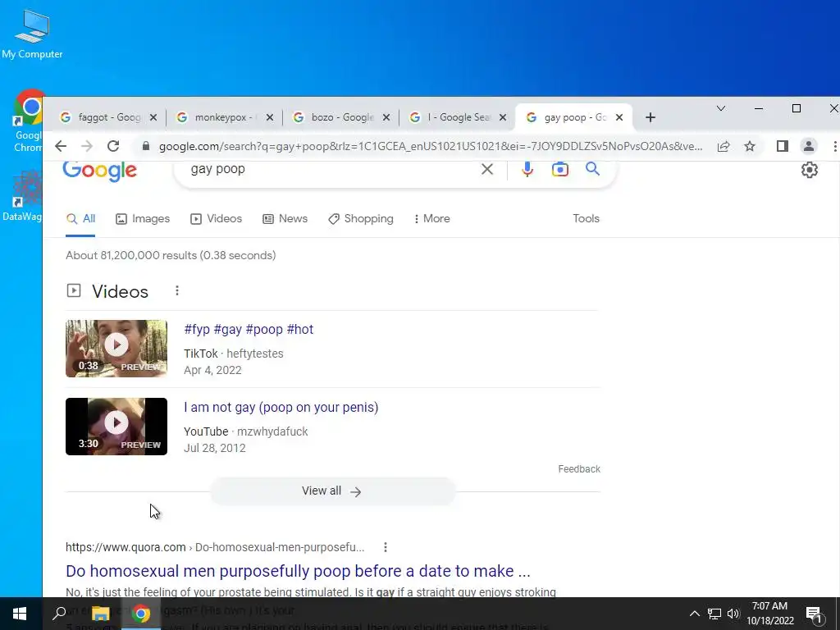The image size is (840, 630).
Task: Open Chrome profile avatar
Action: pos(808,146)
